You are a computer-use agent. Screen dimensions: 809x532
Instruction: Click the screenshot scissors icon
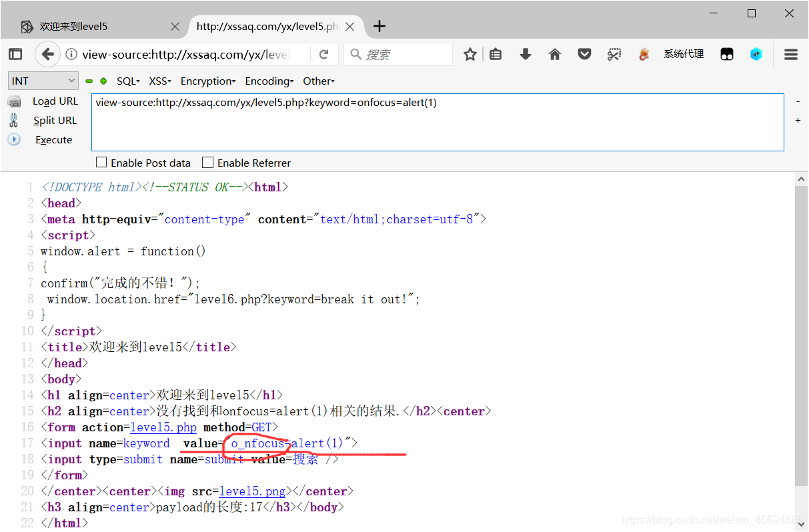tap(614, 55)
